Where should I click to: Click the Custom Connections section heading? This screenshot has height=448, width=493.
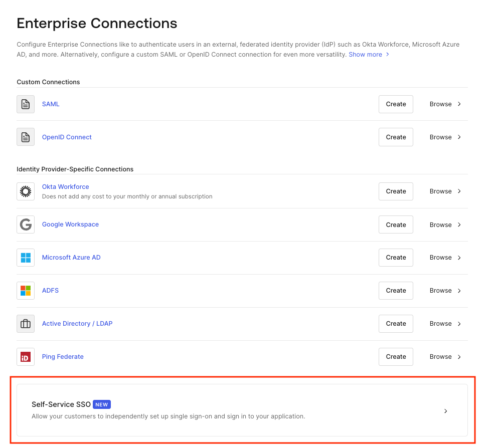click(48, 82)
